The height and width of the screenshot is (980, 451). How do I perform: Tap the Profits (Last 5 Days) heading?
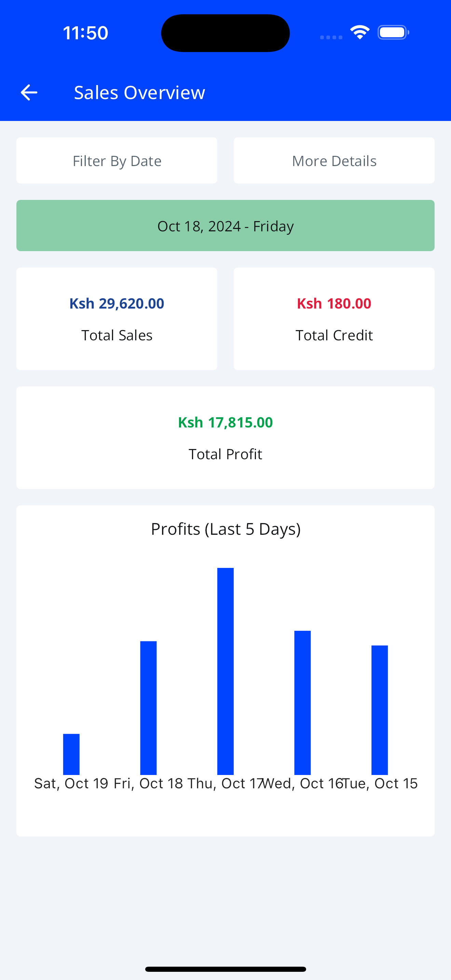pos(225,529)
